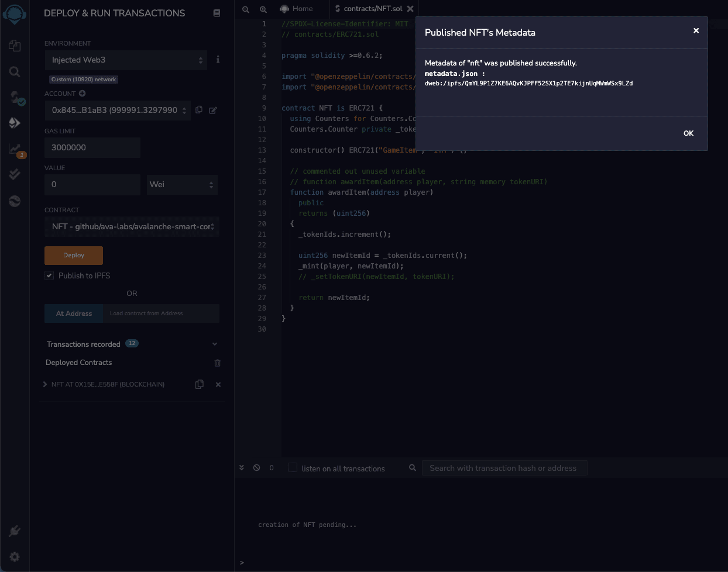
Task: Open Remix settings gear
Action: (15, 557)
